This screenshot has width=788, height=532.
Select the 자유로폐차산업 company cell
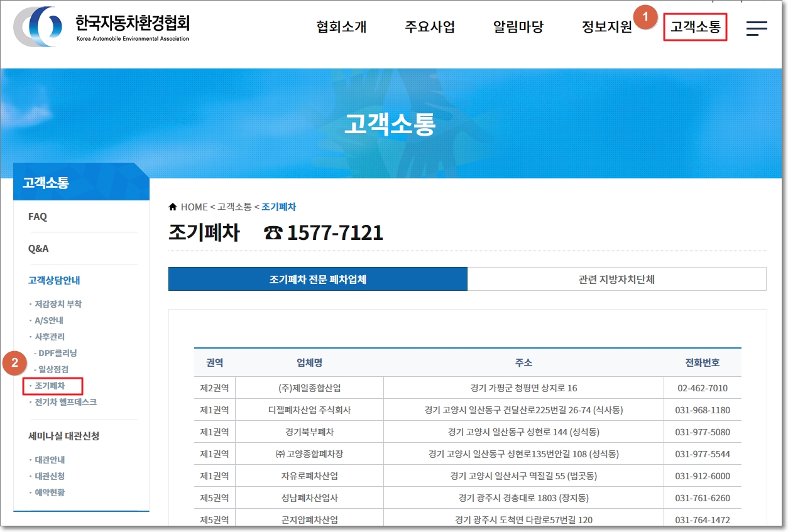click(309, 476)
